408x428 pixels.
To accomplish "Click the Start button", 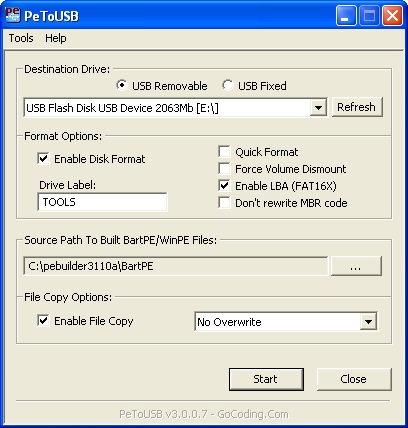I will (x=266, y=379).
